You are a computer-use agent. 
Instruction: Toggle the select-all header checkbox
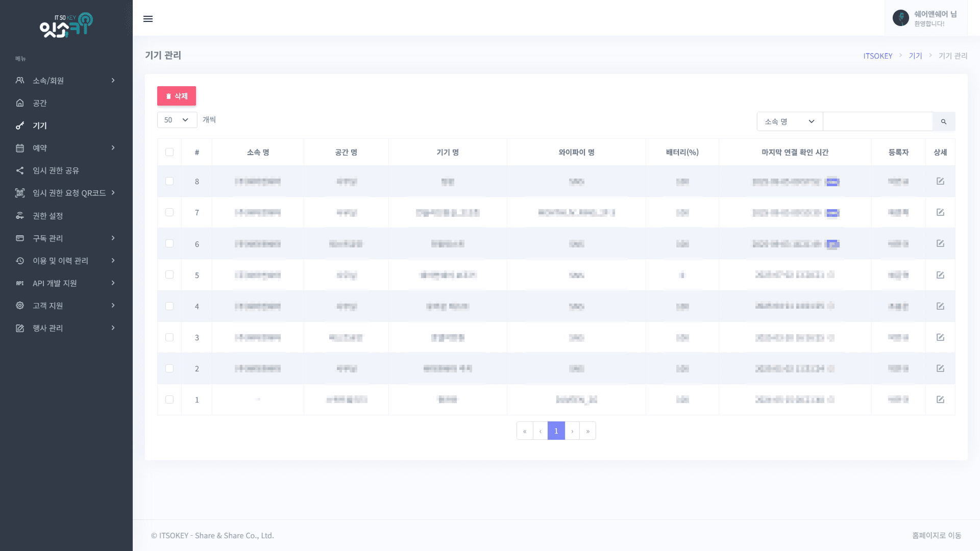[169, 152]
